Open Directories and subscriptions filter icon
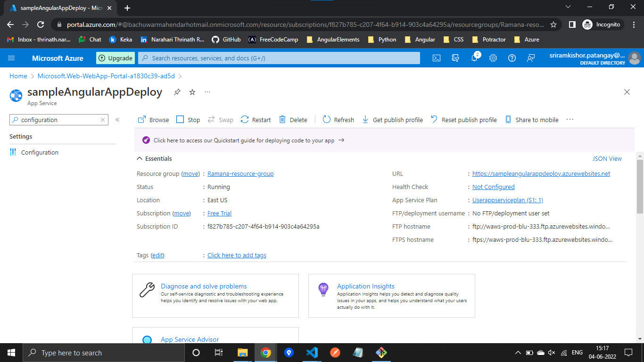The height and width of the screenshot is (362, 644). [x=455, y=58]
